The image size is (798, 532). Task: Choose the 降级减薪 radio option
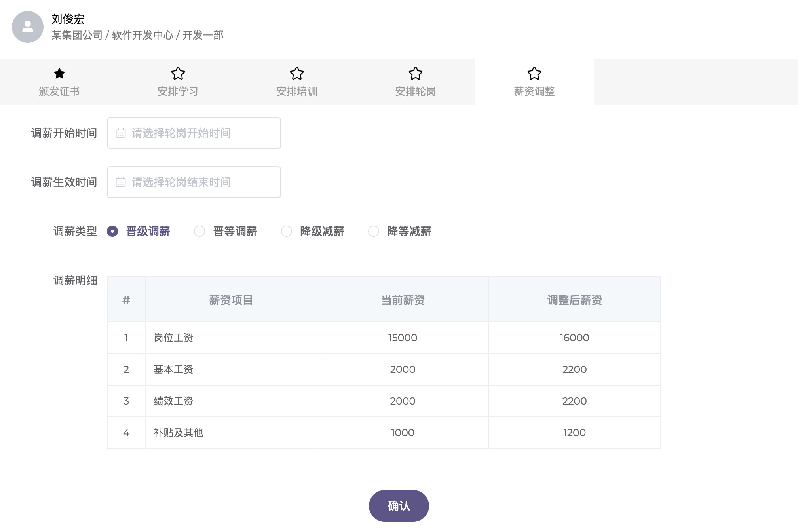287,231
